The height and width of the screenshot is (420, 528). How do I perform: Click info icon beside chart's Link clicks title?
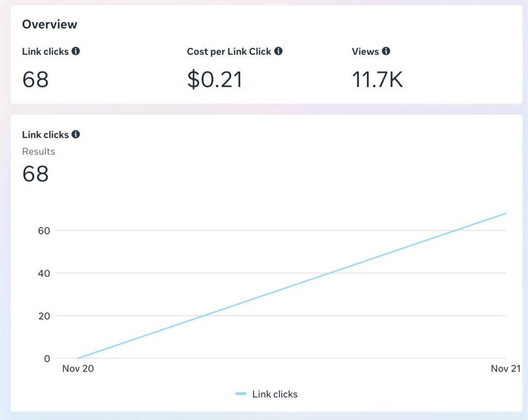tap(76, 135)
